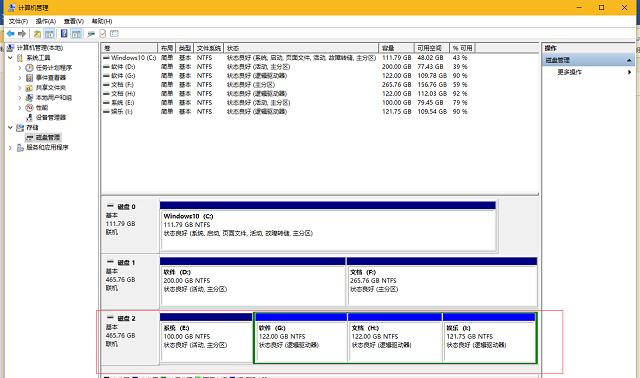Click the blue Back arrow toolbar icon
Viewport: 640px width, 378px height.
pos(11,33)
